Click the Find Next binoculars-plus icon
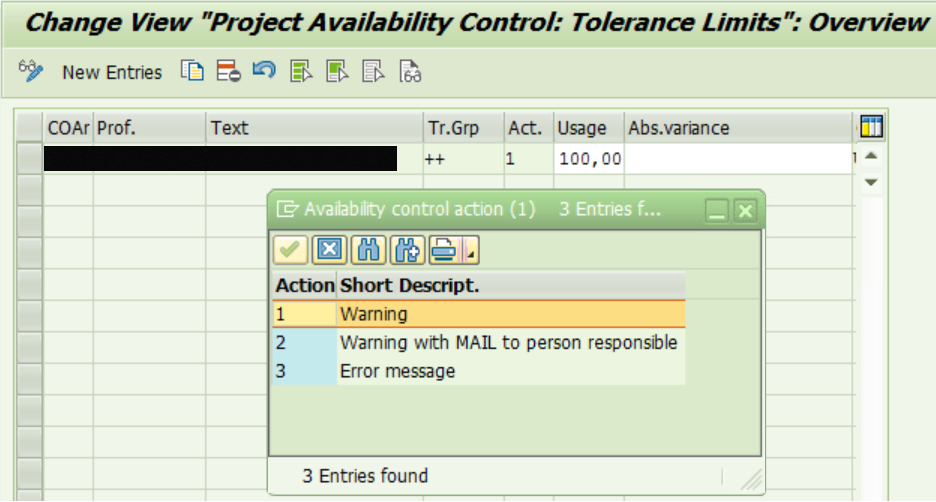 (x=407, y=250)
